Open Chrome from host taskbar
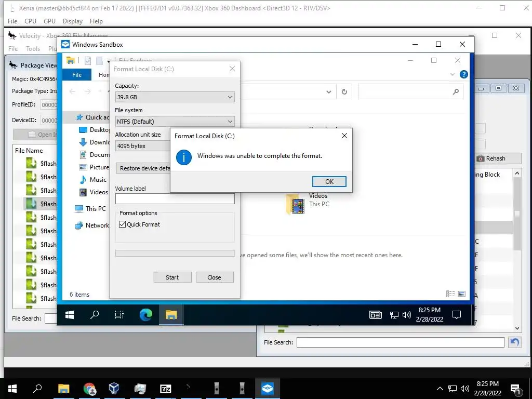The height and width of the screenshot is (399, 532). [89, 389]
